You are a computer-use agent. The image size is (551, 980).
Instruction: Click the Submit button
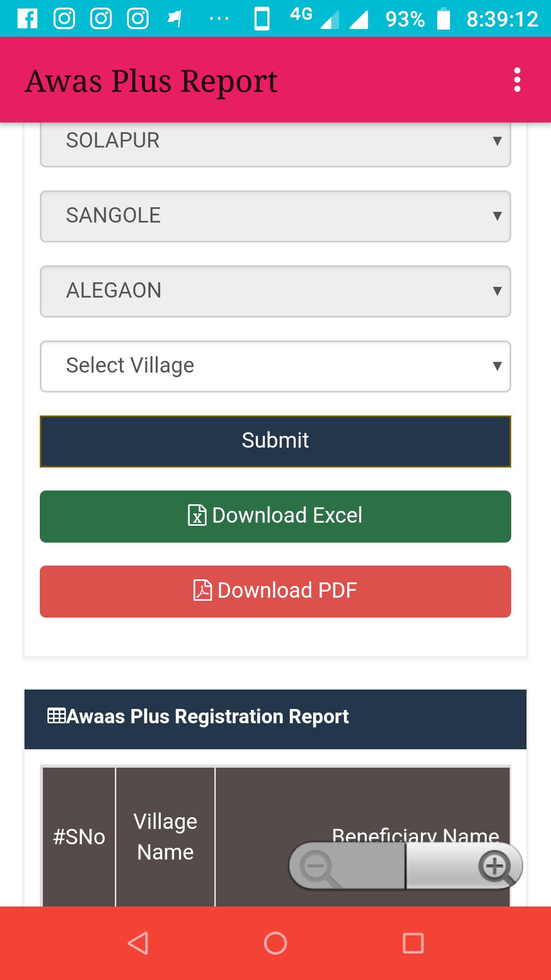pos(275,441)
